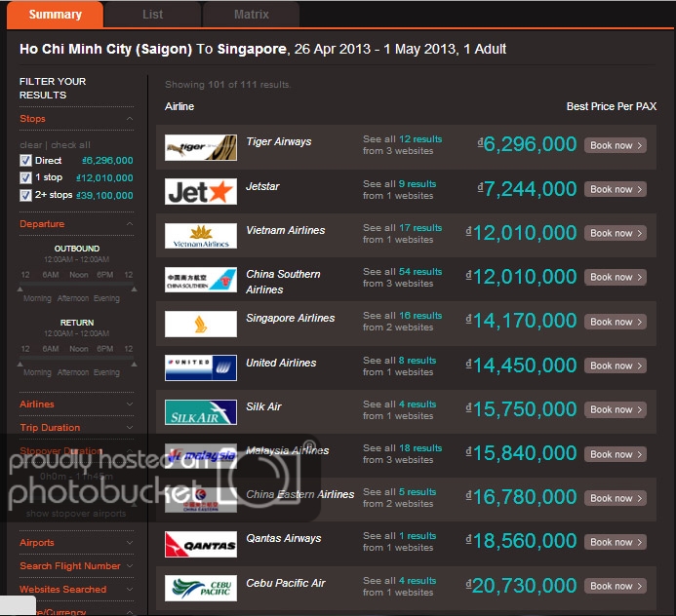This screenshot has width=676, height=616.
Task: Open the Silk Air airline name
Action: [x=263, y=406]
